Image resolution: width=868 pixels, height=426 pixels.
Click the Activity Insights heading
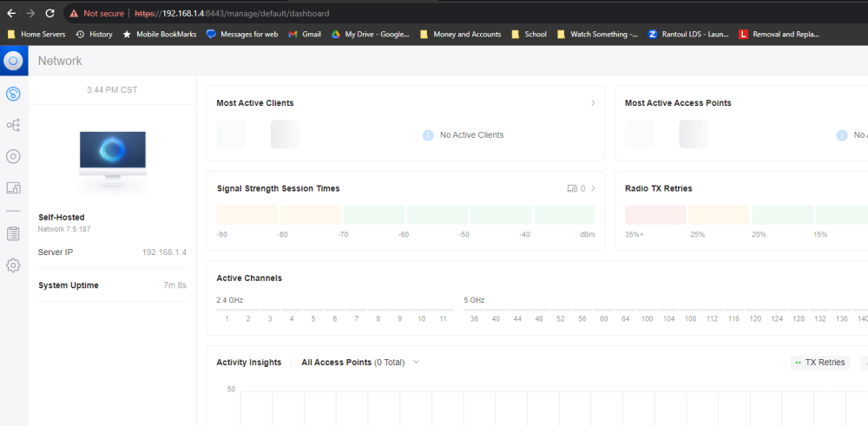[x=248, y=363]
